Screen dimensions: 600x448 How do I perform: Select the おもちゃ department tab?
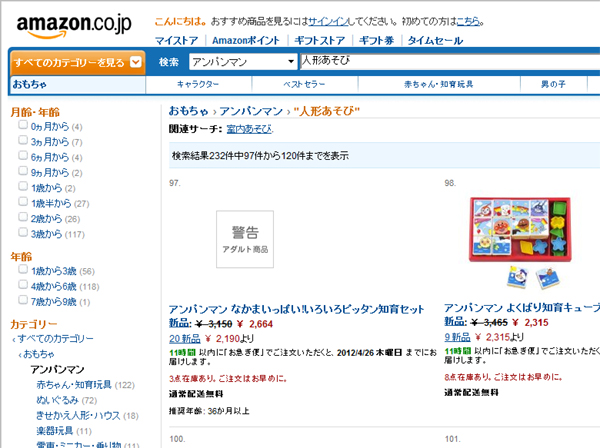click(78, 84)
